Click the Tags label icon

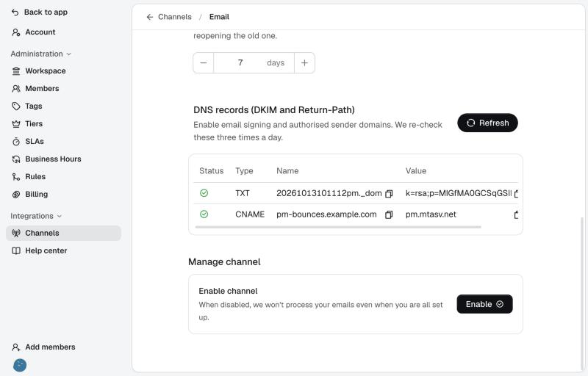click(16, 106)
